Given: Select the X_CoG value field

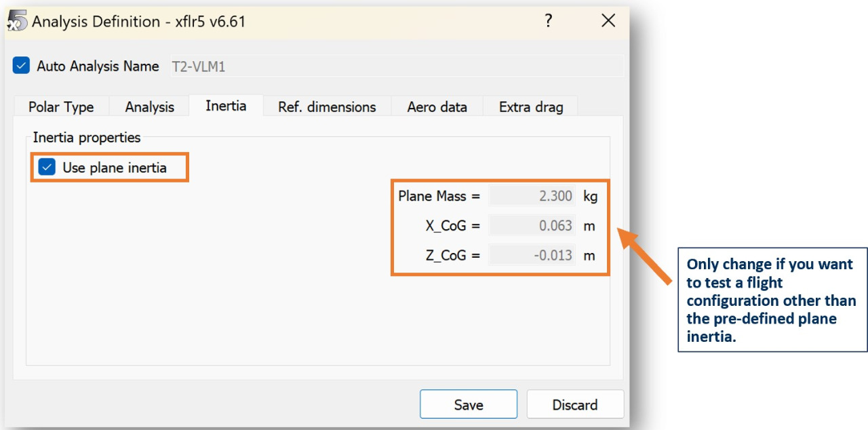Looking at the screenshot, I should [x=532, y=226].
